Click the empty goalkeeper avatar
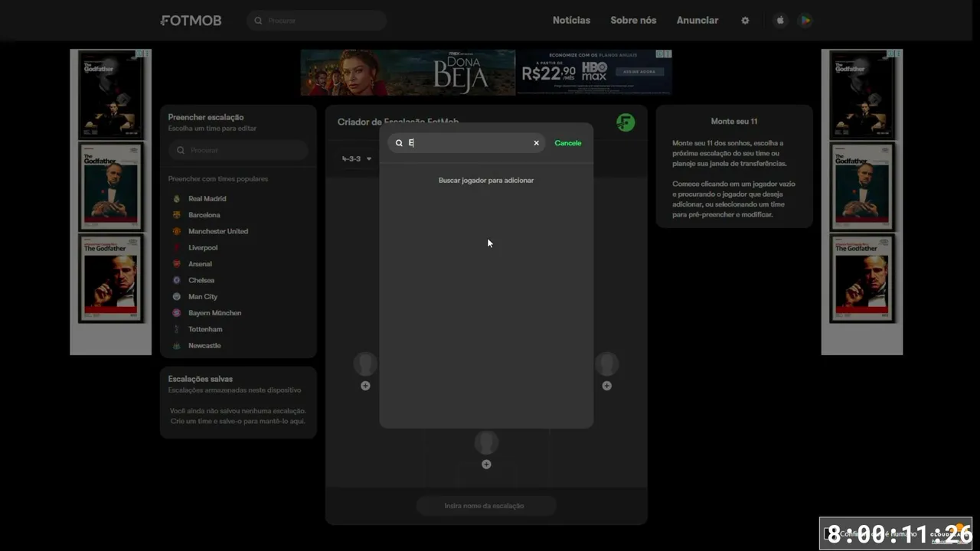Viewport: 980px width, 551px height. pos(486,442)
